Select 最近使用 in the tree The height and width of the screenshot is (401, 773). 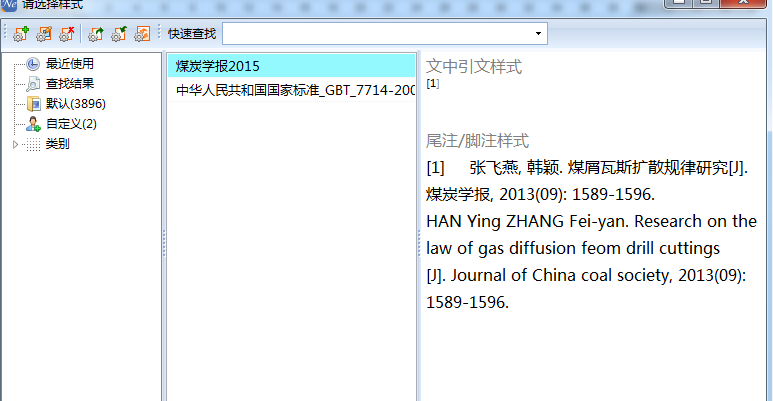click(x=70, y=64)
